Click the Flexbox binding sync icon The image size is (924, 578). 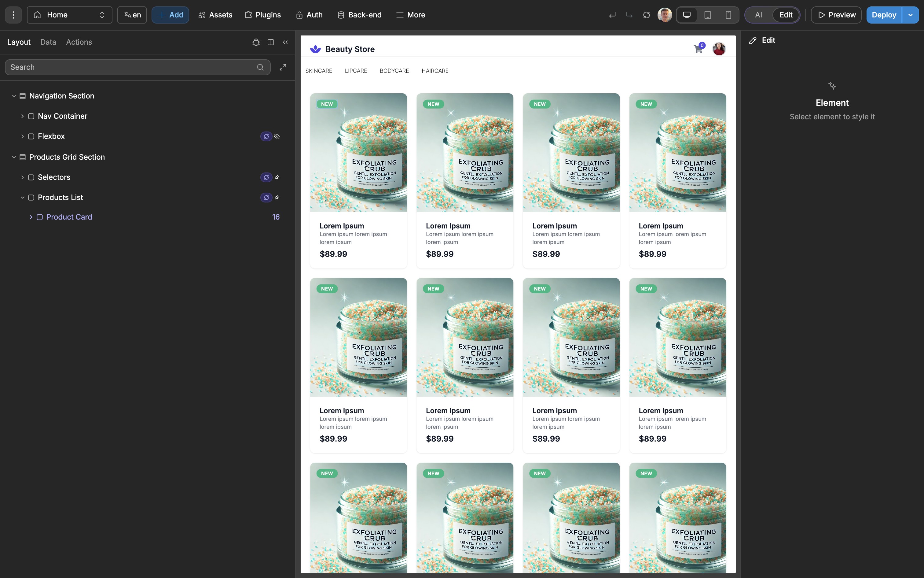[266, 136]
